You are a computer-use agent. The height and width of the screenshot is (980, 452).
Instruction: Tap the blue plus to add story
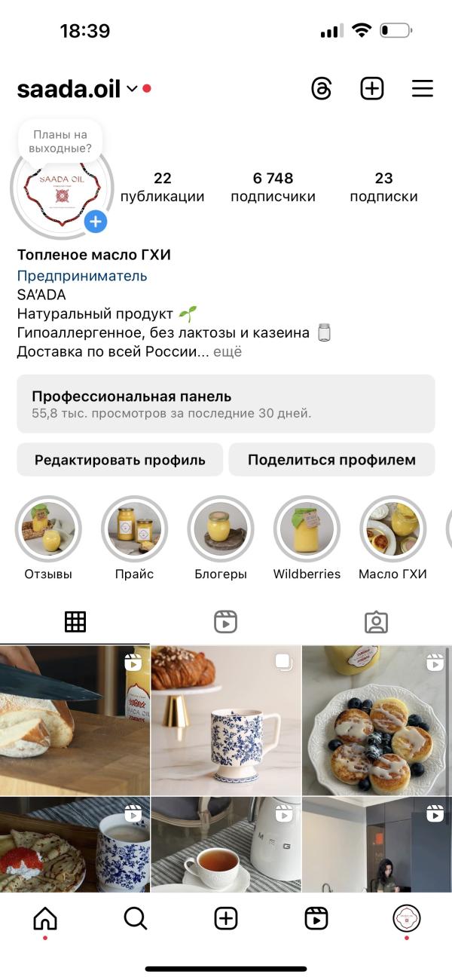[x=96, y=222]
